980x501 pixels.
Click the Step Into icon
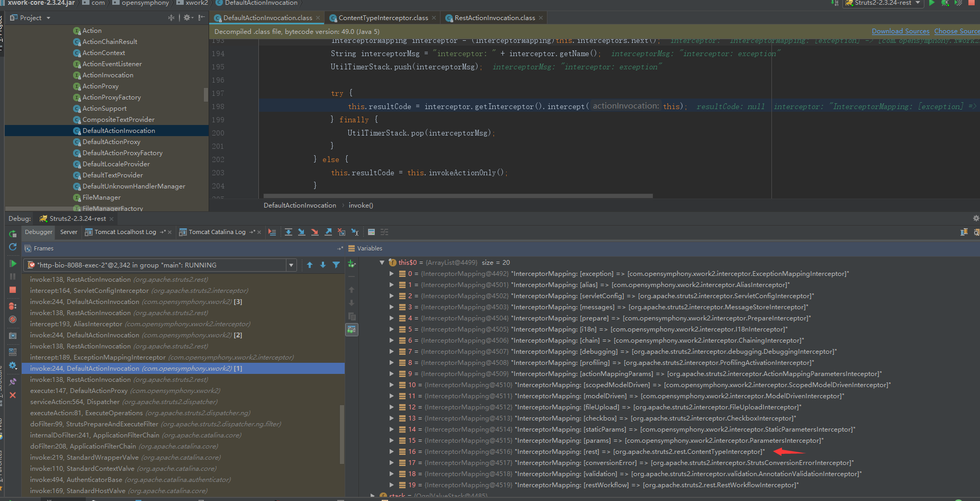point(301,232)
